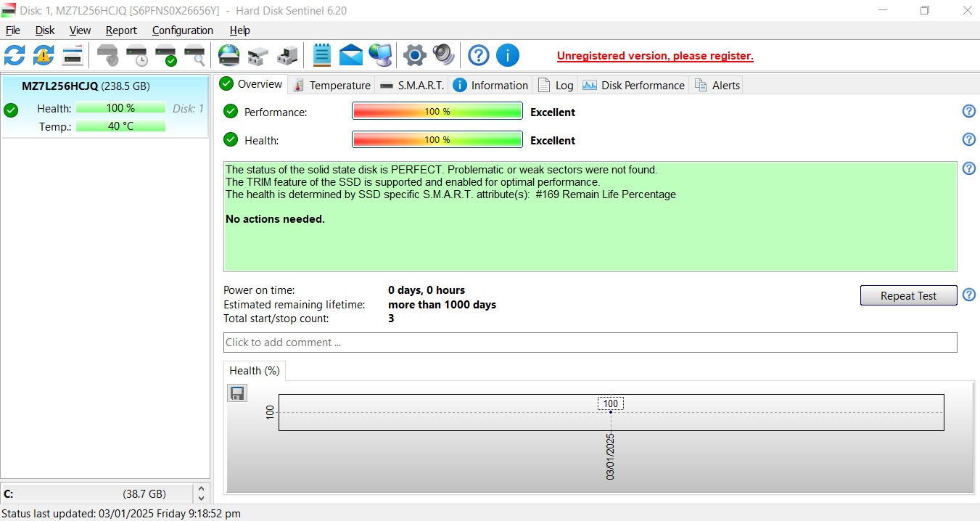The width and height of the screenshot is (980, 521).
Task: Open the Help menu
Action: click(x=239, y=30)
